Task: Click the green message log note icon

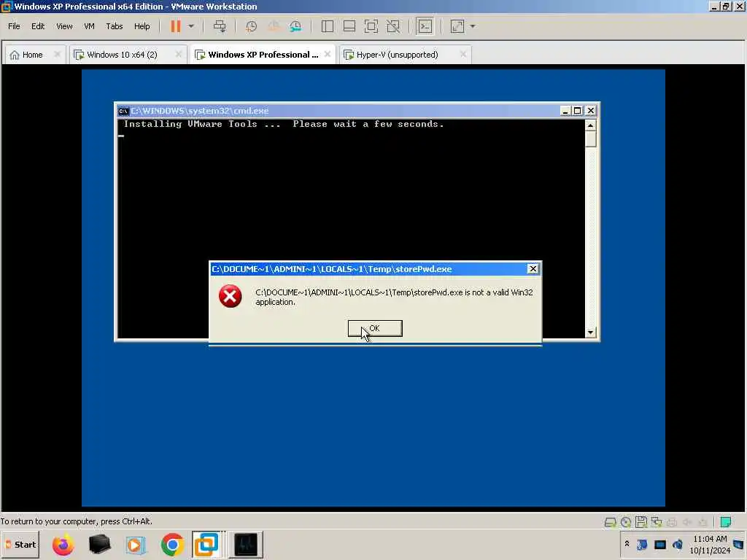Action: (x=726, y=522)
